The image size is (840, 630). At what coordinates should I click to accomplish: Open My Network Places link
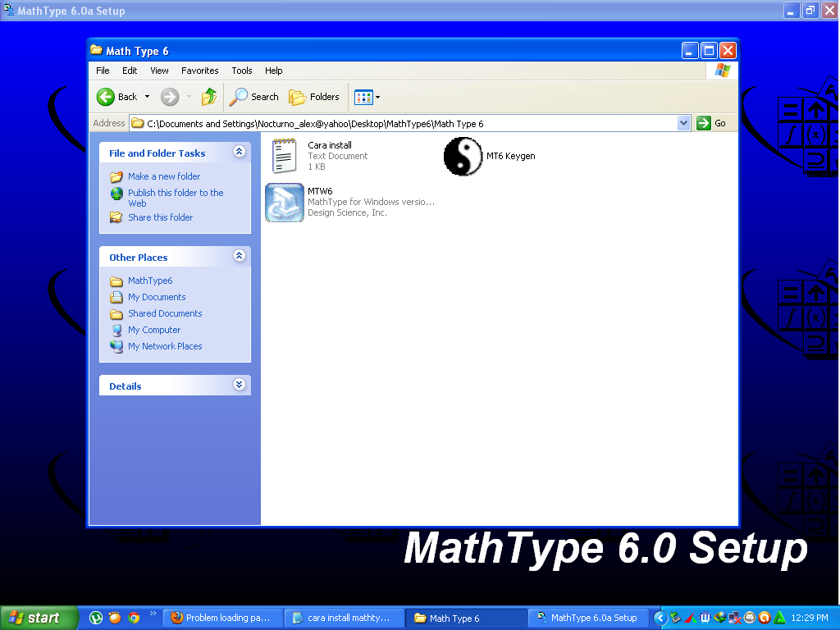(x=165, y=346)
